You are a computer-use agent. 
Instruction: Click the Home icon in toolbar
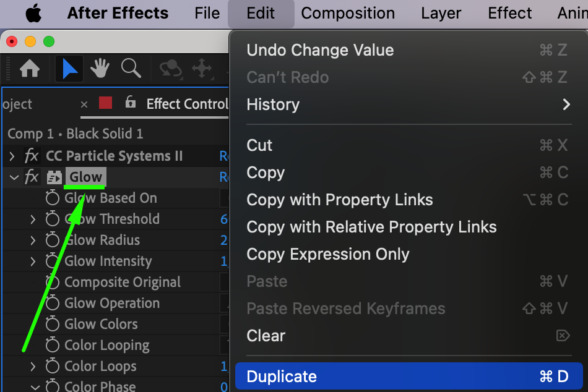coord(29,69)
